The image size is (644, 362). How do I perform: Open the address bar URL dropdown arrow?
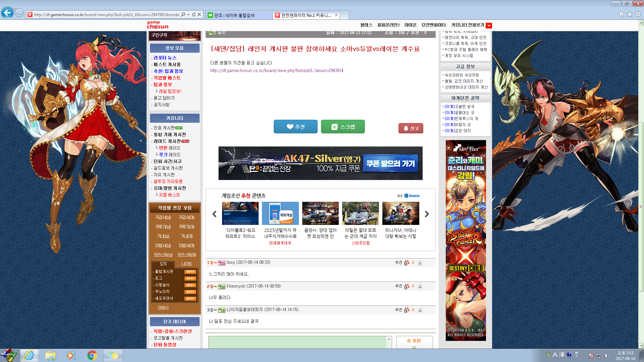point(189,15)
